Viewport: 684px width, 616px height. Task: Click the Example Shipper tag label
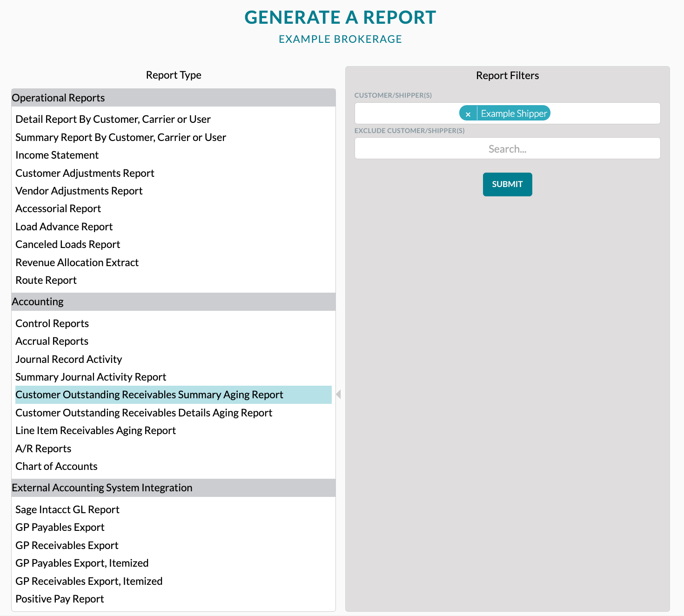click(x=514, y=114)
